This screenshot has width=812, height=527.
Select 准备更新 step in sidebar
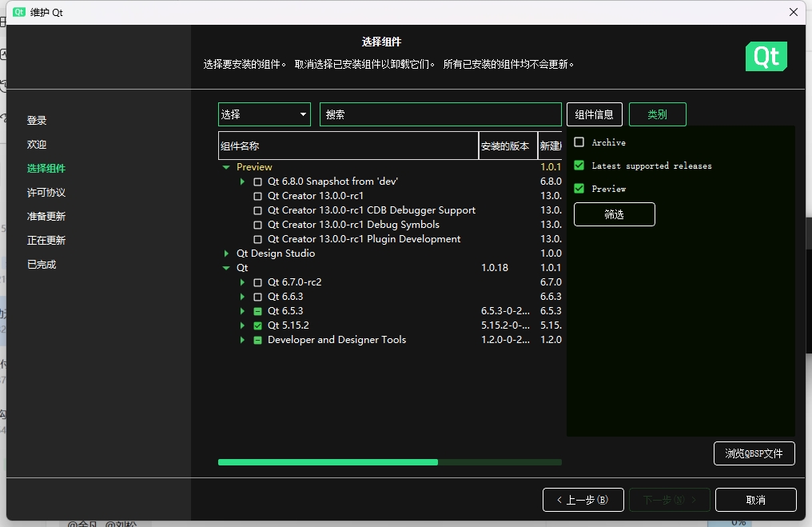coord(46,216)
